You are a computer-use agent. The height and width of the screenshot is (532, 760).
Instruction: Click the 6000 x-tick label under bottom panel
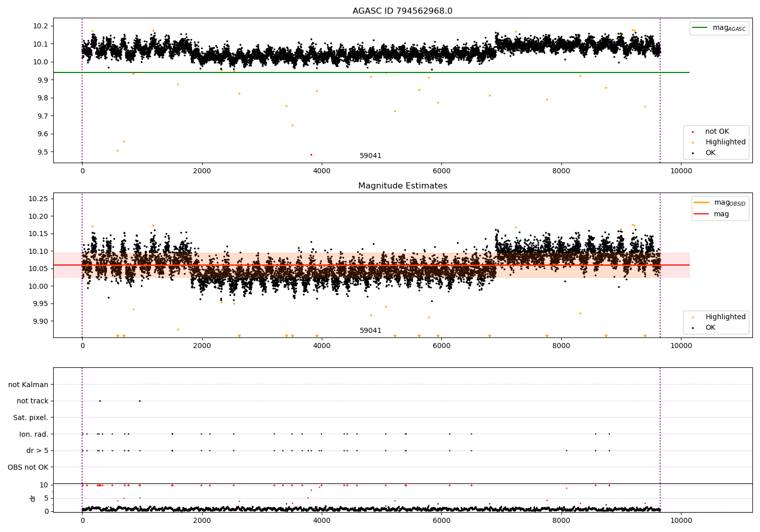441,520
